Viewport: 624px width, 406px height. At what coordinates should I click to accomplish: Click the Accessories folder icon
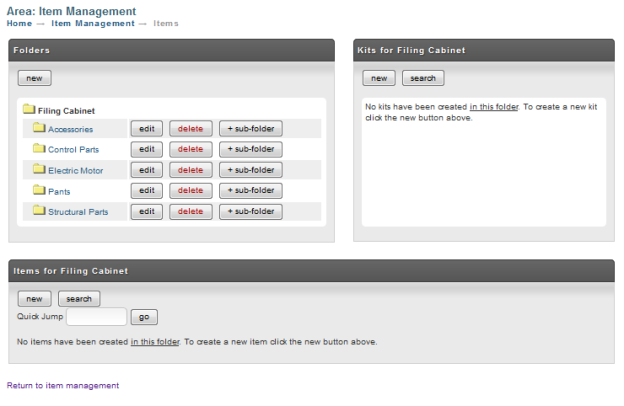(x=39, y=127)
